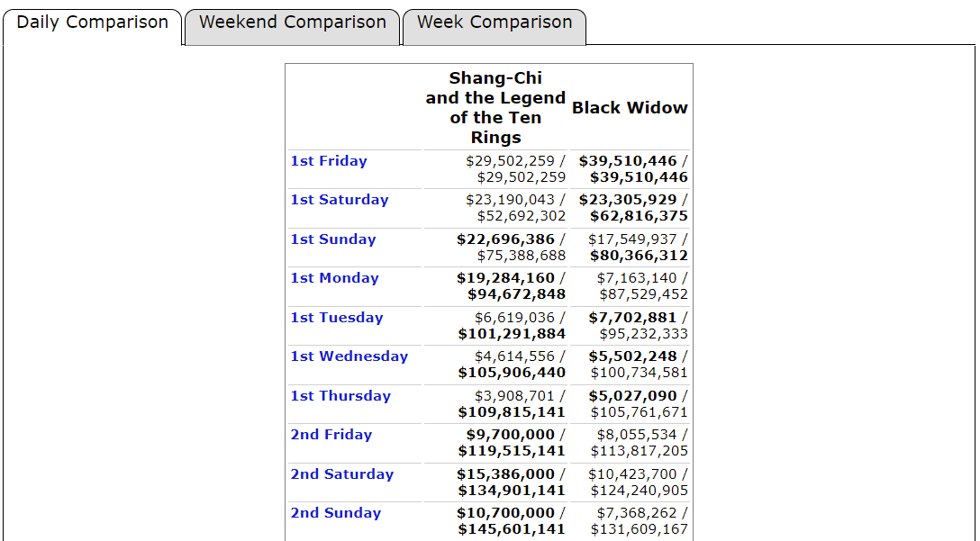Click Shang-Chi 2nd Saturday gross $15,386,000
980x541 pixels.
point(505,474)
